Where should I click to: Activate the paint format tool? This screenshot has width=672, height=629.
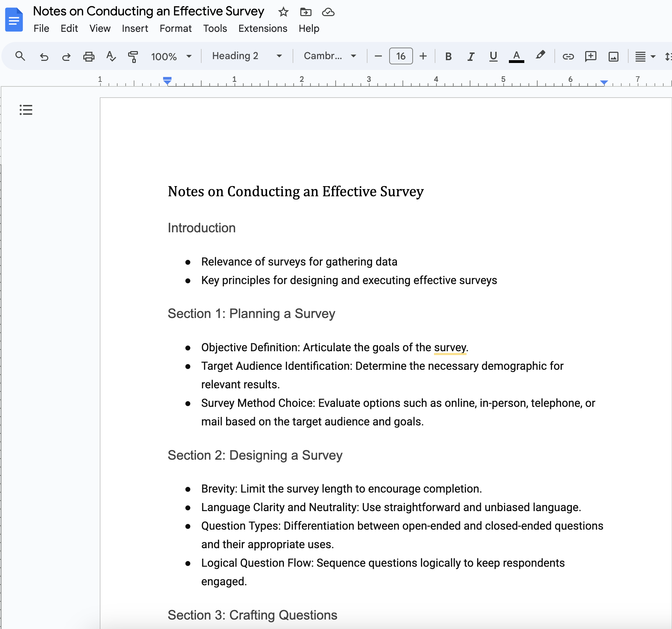click(x=133, y=56)
